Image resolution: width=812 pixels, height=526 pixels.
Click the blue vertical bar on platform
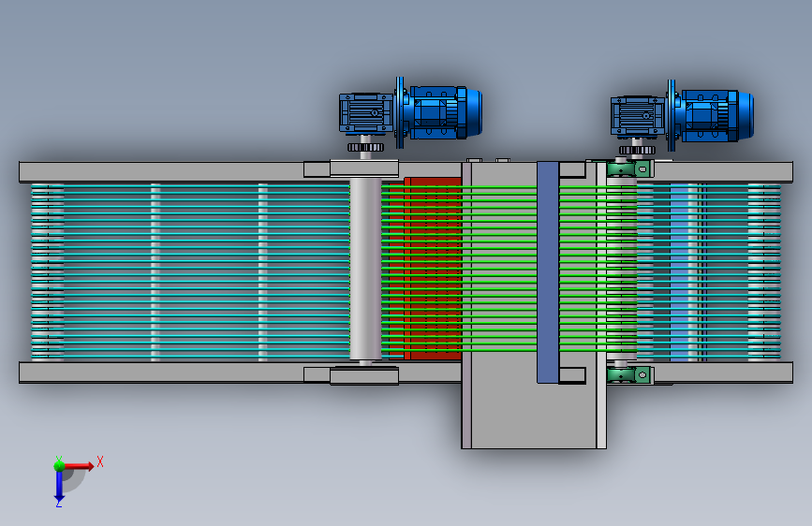click(x=548, y=272)
